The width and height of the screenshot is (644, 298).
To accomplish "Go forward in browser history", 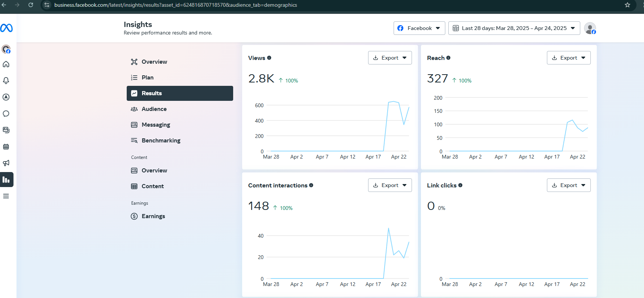I will pyautogui.click(x=17, y=5).
